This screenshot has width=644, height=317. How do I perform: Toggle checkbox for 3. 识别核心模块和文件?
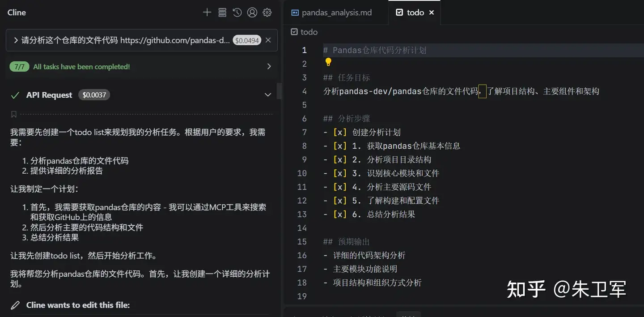[x=340, y=173]
